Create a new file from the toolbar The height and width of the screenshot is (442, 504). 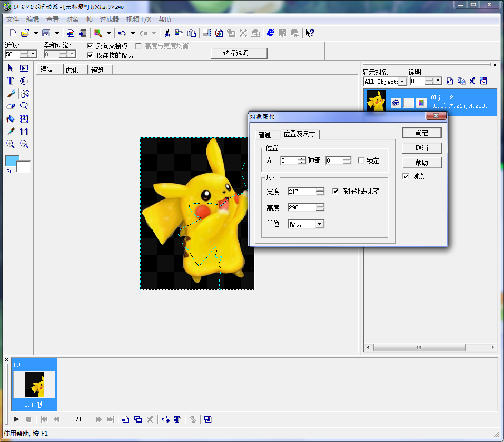(13, 33)
